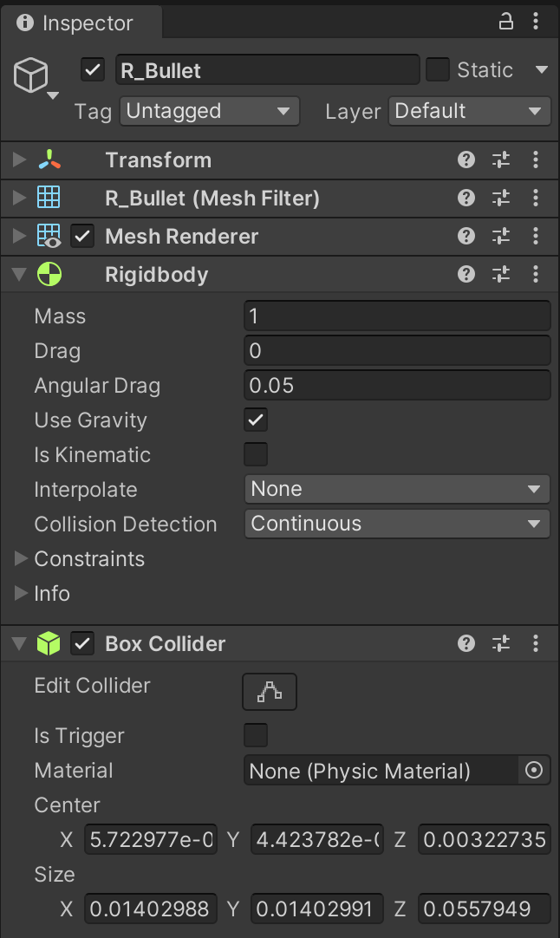This screenshot has height=938, width=560.
Task: Expand the Constraints foldout
Action: tap(22, 559)
